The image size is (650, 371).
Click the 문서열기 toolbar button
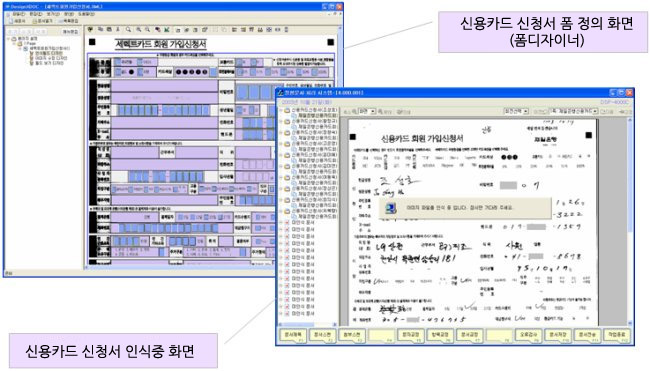click(x=42, y=21)
